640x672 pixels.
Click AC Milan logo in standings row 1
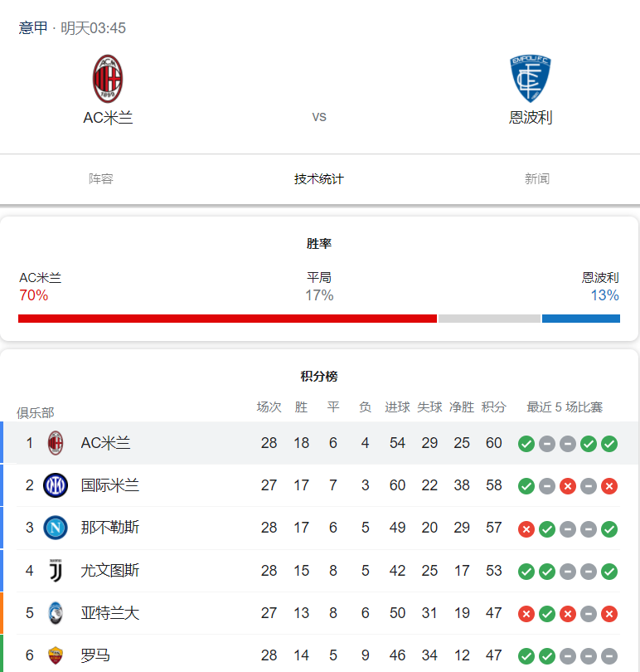pyautogui.click(x=56, y=443)
